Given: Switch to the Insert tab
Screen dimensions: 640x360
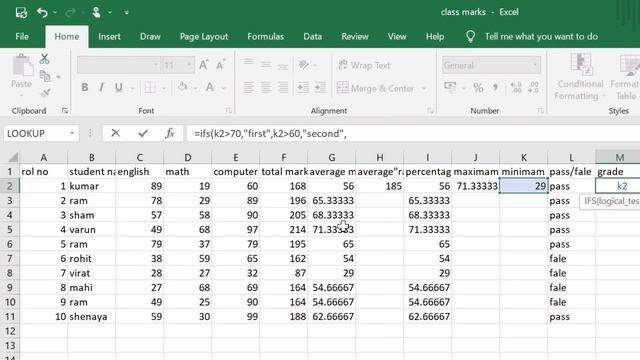Looking at the screenshot, I should pyautogui.click(x=109, y=36).
